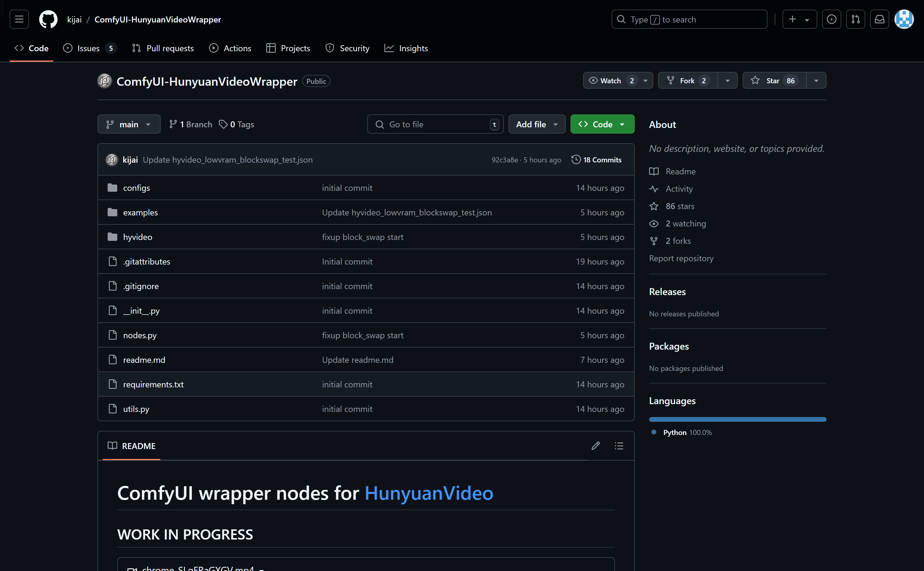Open the Issues tab
The height and width of the screenshot is (571, 924).
90,48
